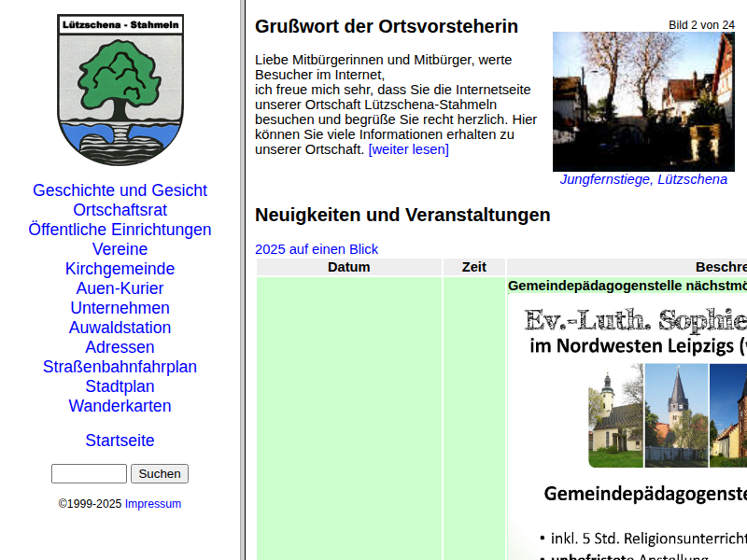747x560 pixels.
Task: Return to Startseite
Action: [120, 441]
